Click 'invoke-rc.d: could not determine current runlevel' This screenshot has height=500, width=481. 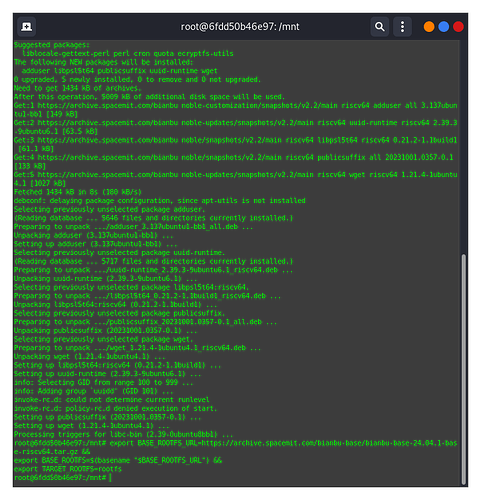point(112,400)
